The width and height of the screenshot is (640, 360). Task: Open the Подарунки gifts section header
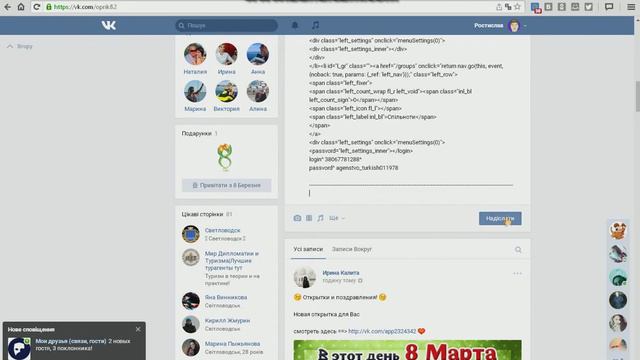[x=200, y=133]
